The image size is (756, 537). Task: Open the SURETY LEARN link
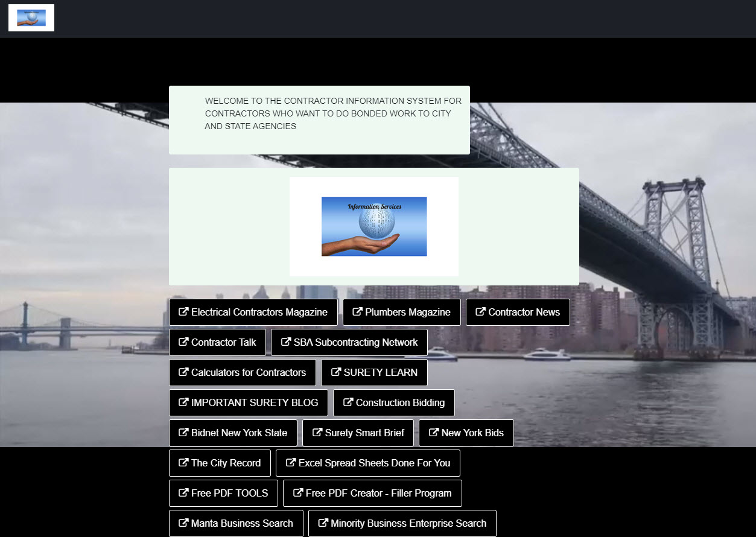coord(373,372)
